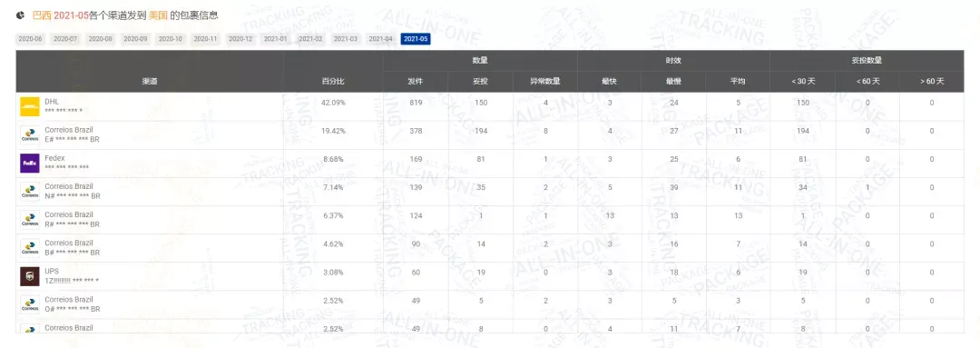Click the 最快 column header

coord(610,82)
